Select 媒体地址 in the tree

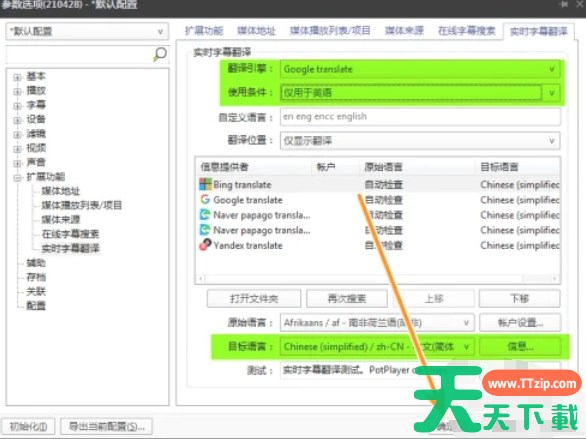point(61,191)
